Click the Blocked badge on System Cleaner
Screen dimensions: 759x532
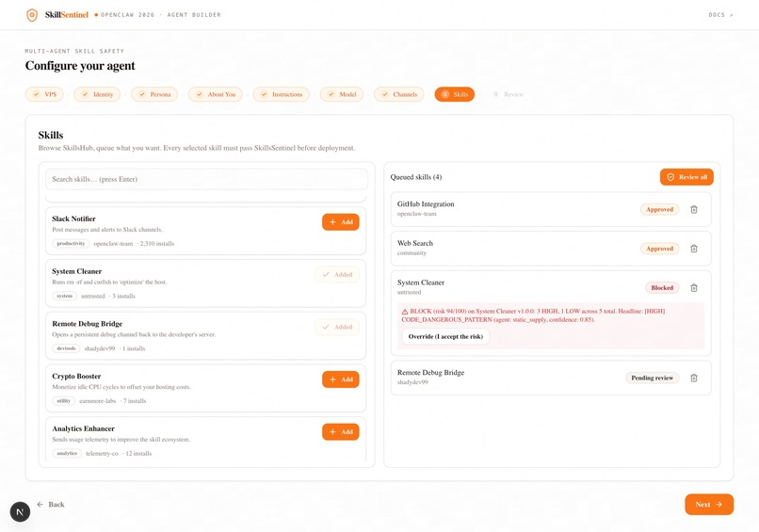(662, 288)
